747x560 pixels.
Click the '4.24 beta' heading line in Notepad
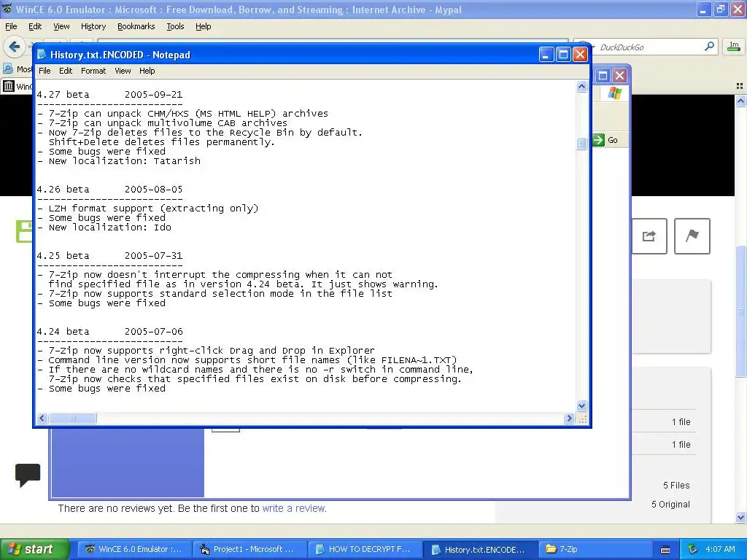109,332
